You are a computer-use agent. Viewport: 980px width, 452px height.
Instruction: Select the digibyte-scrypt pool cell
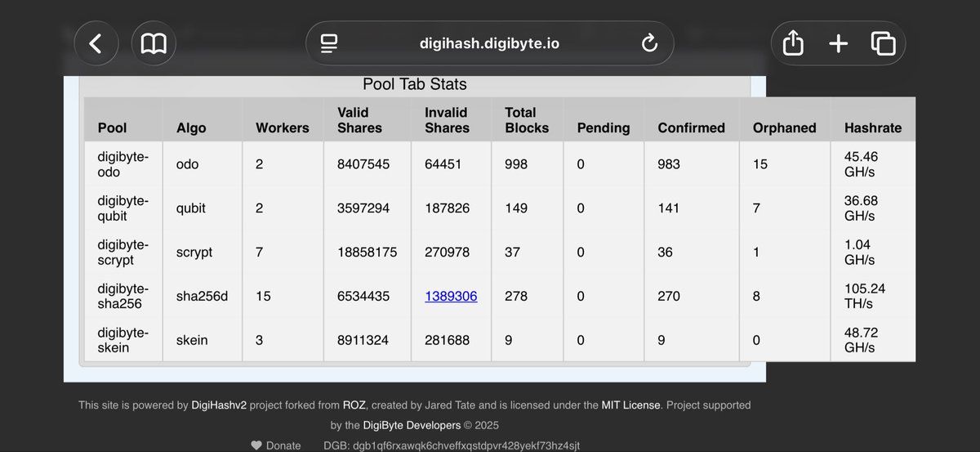pos(123,252)
